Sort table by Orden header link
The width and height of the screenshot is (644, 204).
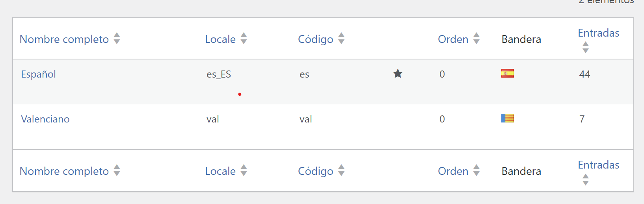[x=453, y=39]
